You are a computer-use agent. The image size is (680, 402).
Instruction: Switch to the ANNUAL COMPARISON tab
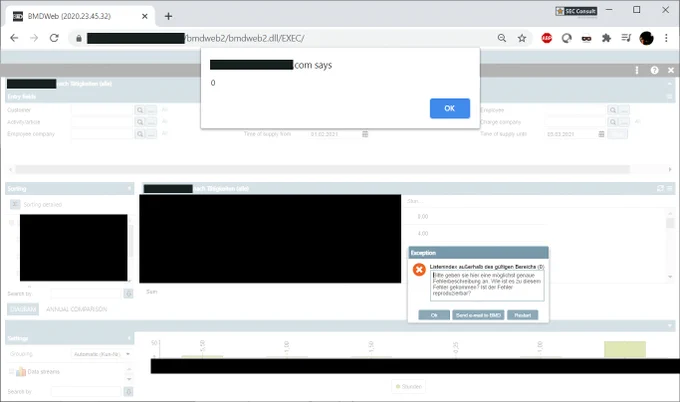76,309
